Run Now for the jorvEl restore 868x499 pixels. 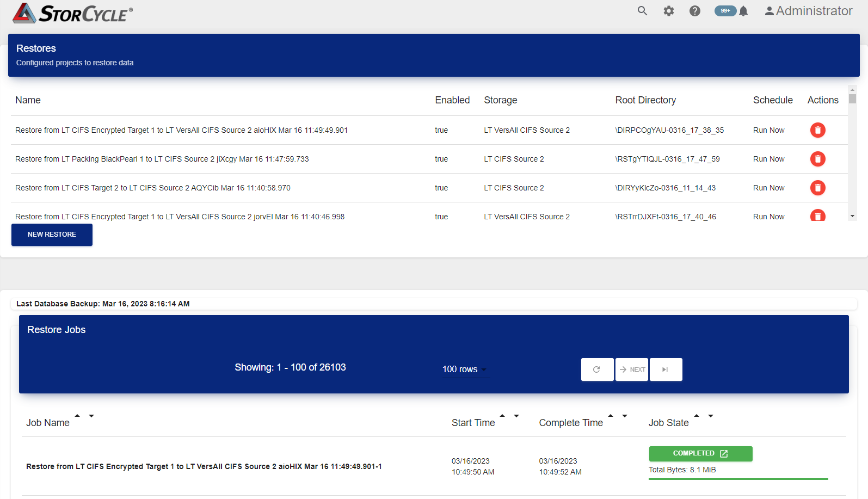pyautogui.click(x=768, y=217)
